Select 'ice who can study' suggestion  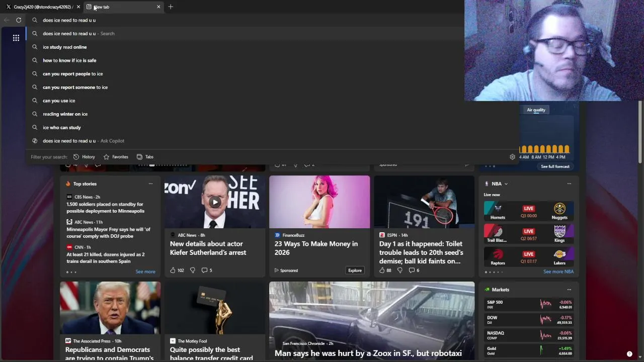[272, 127]
